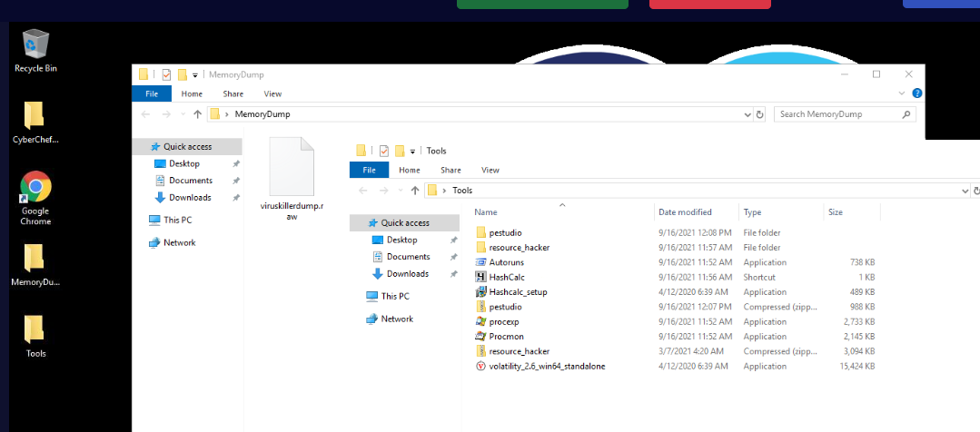Go up one level in MemoryDump
This screenshot has width=980, height=432.
pyautogui.click(x=197, y=114)
